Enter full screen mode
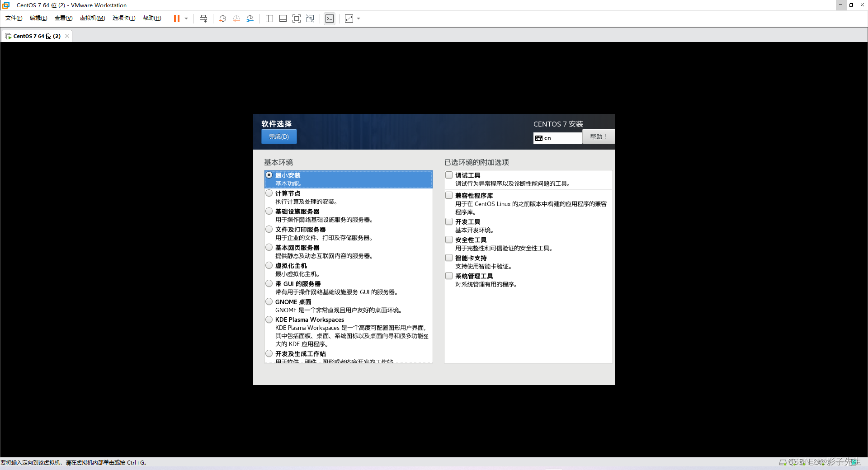Screen dimensions: 868x470 [297, 19]
